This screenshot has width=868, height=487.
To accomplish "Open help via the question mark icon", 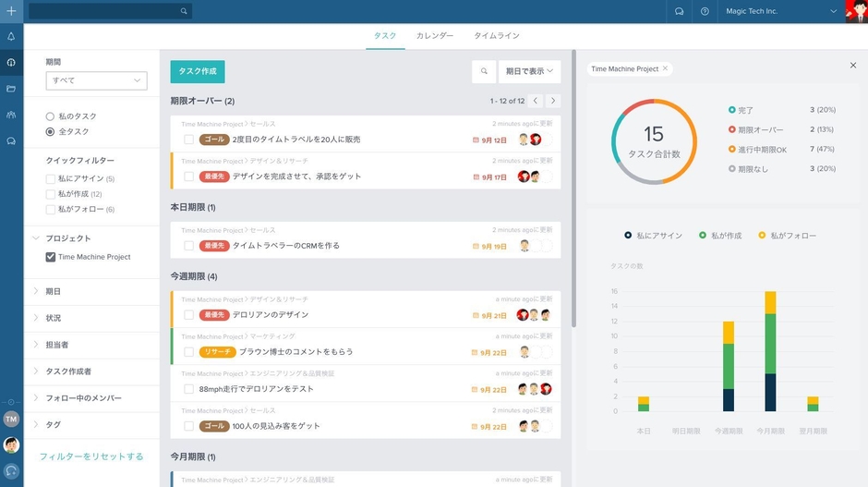I will (705, 11).
